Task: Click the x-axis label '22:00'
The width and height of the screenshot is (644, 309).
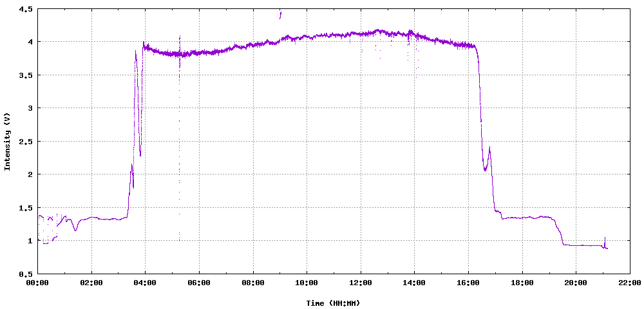Action: [x=630, y=283]
